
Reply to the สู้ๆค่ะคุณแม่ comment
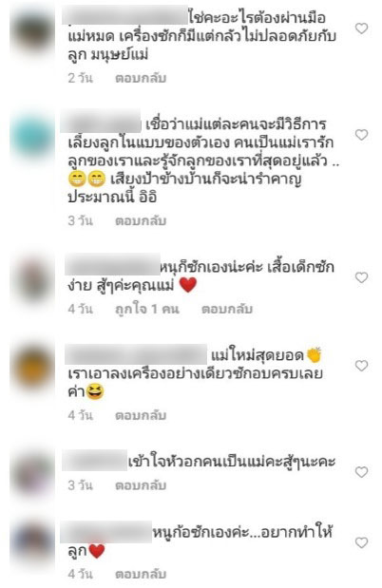click(x=227, y=309)
